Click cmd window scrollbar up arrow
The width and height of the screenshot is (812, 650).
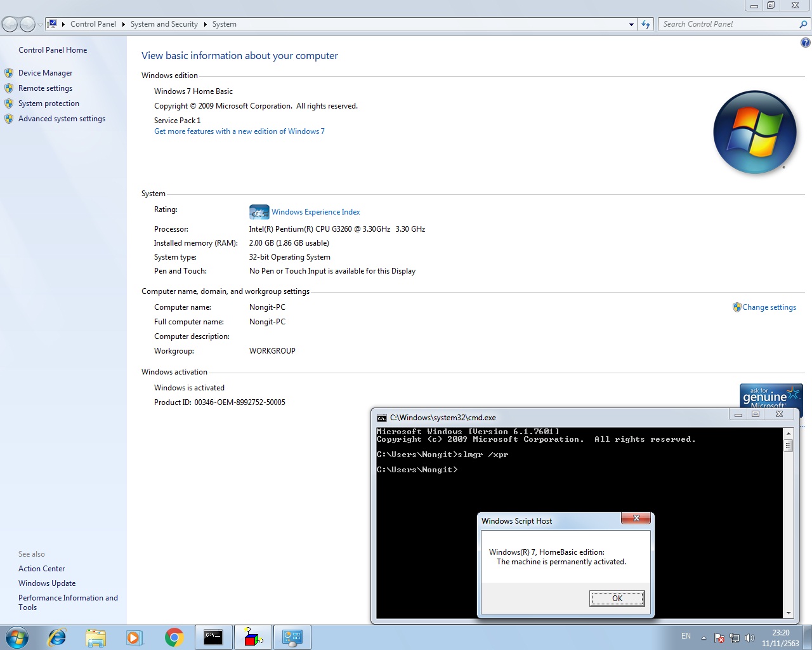[x=789, y=433]
